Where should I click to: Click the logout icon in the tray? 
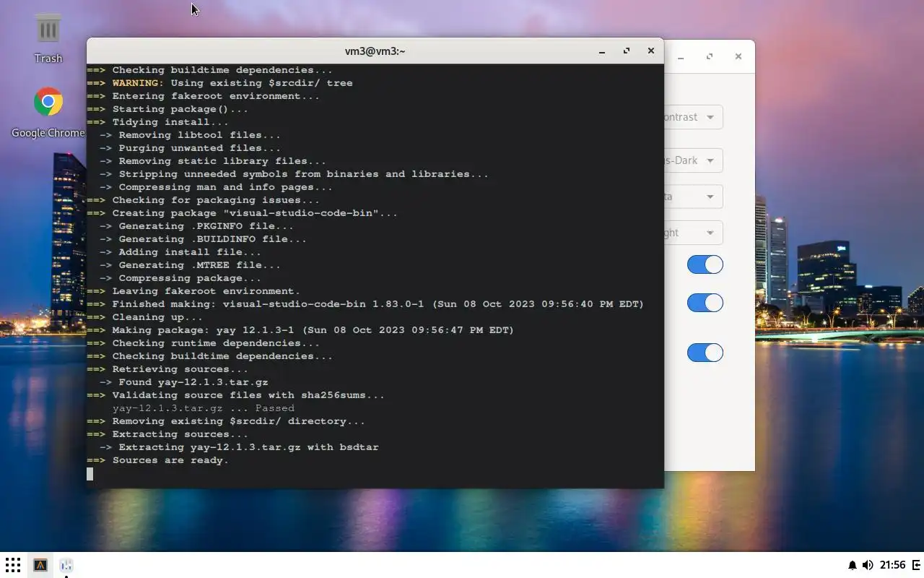pos(917,565)
